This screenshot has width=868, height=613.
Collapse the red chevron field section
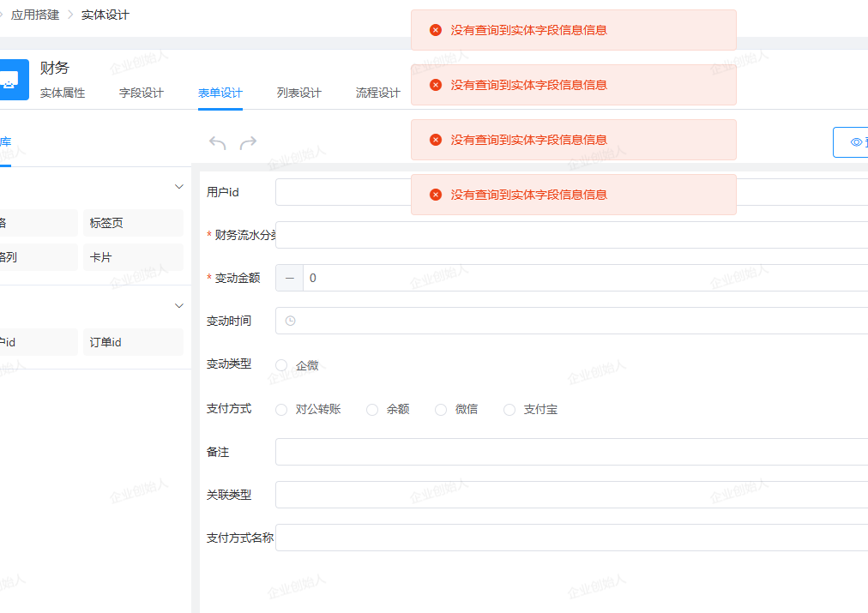click(x=179, y=306)
